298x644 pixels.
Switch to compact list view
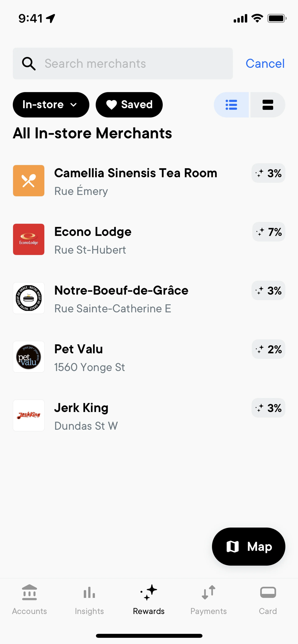231,105
